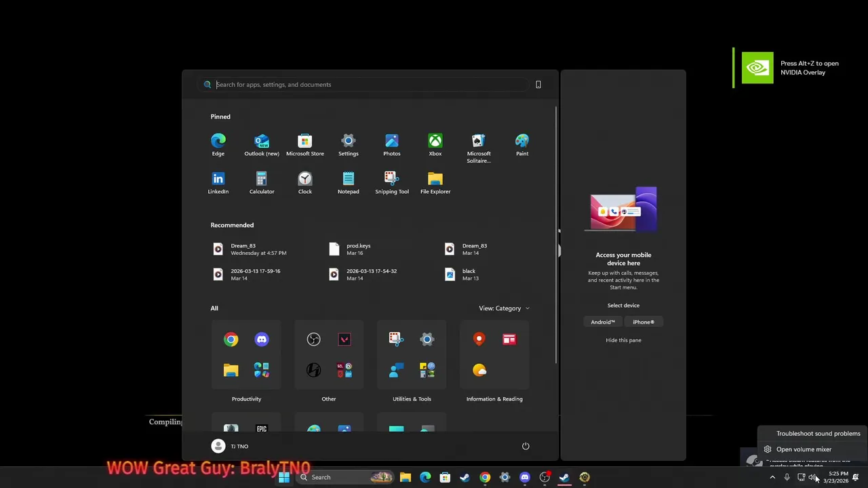
Task: Open the clock showing 5:25 PM
Action: (x=835, y=477)
